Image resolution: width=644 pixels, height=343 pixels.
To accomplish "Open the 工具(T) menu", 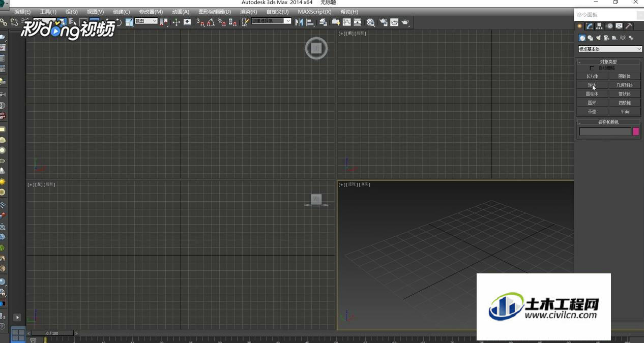I will tap(48, 12).
